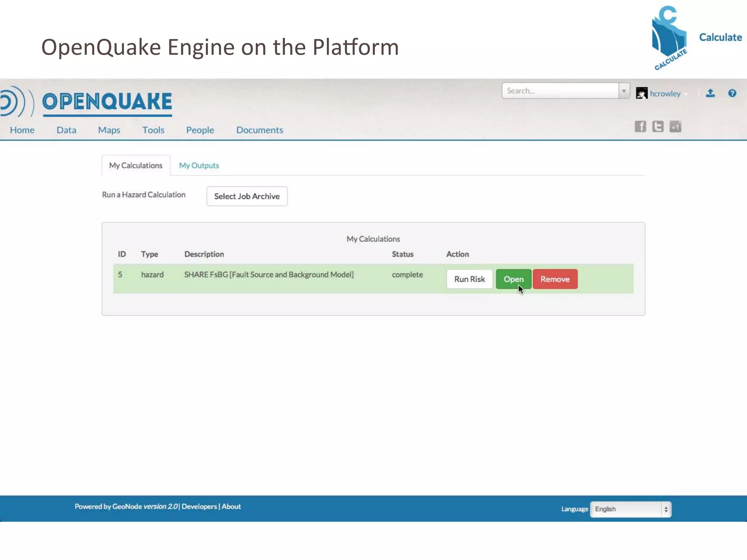
Task: Click the Twitter share icon
Action: 658,127
